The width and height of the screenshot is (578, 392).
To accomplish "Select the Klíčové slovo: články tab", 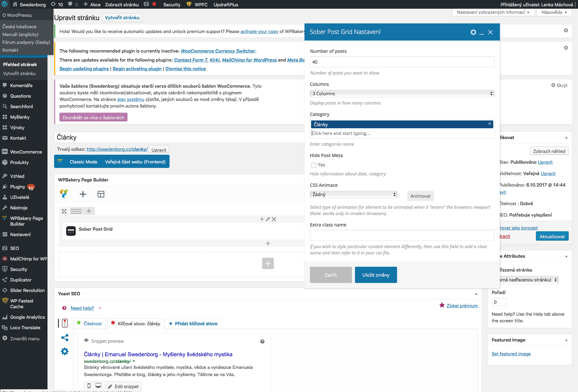I will pos(136,324).
